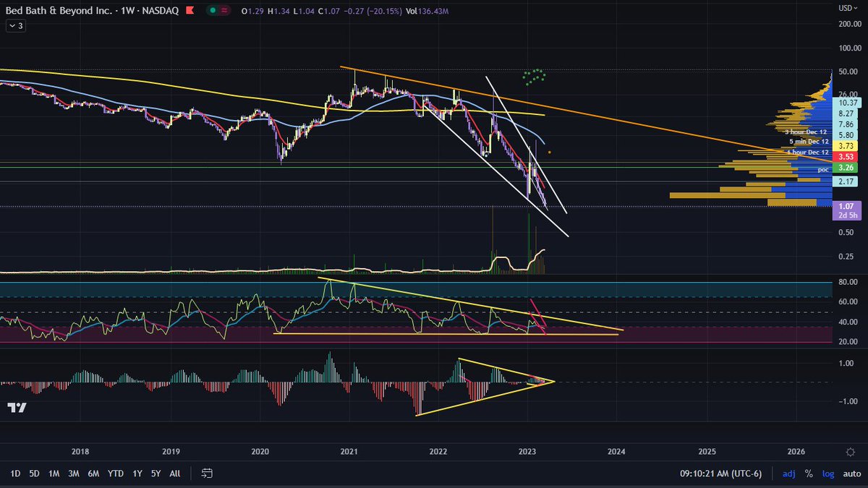Screen dimensions: 868x488
Task: Click the 5.80 price label
Action: tap(846, 135)
